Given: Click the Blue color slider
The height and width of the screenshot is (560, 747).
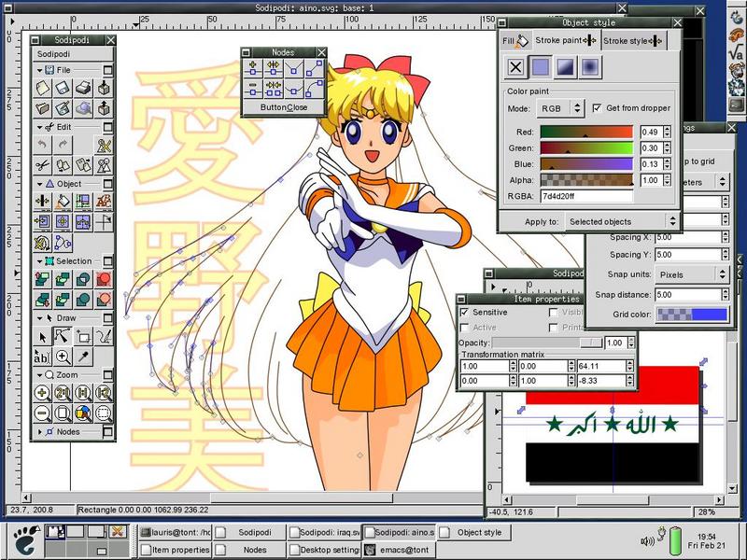Looking at the screenshot, I should point(586,164).
